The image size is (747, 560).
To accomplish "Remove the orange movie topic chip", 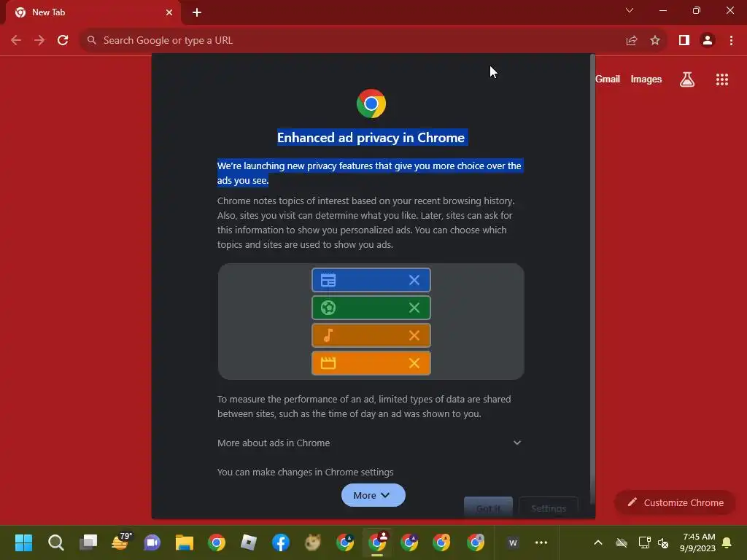I will [414, 363].
